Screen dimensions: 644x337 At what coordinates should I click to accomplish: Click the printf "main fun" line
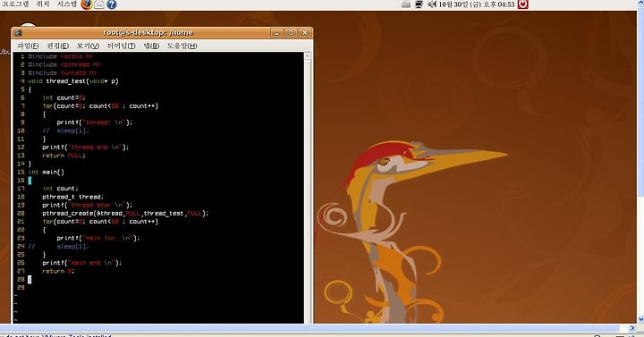(98, 238)
